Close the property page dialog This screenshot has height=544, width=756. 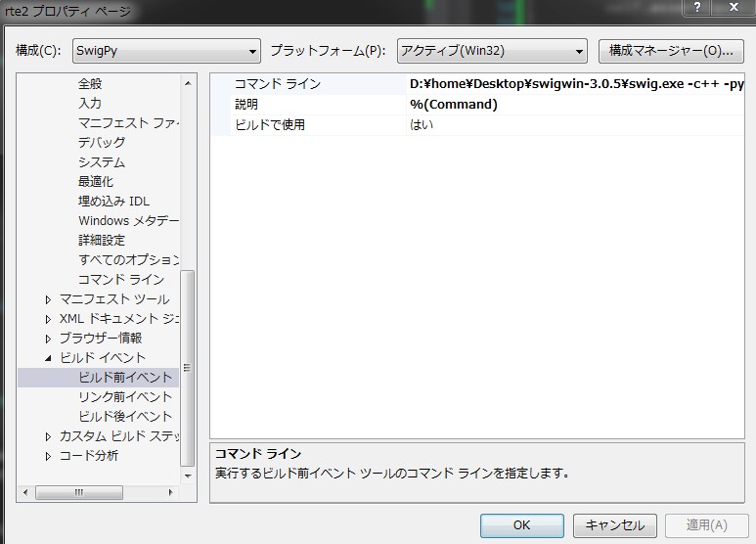734,7
